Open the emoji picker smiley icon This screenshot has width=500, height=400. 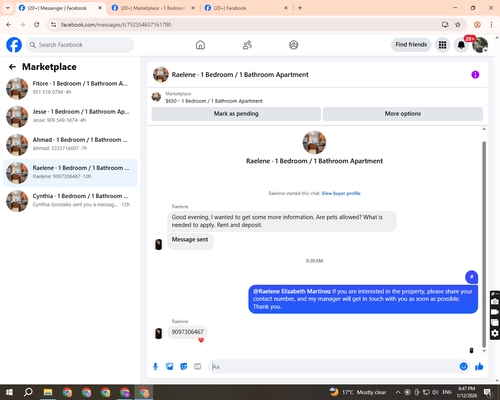coord(463,367)
